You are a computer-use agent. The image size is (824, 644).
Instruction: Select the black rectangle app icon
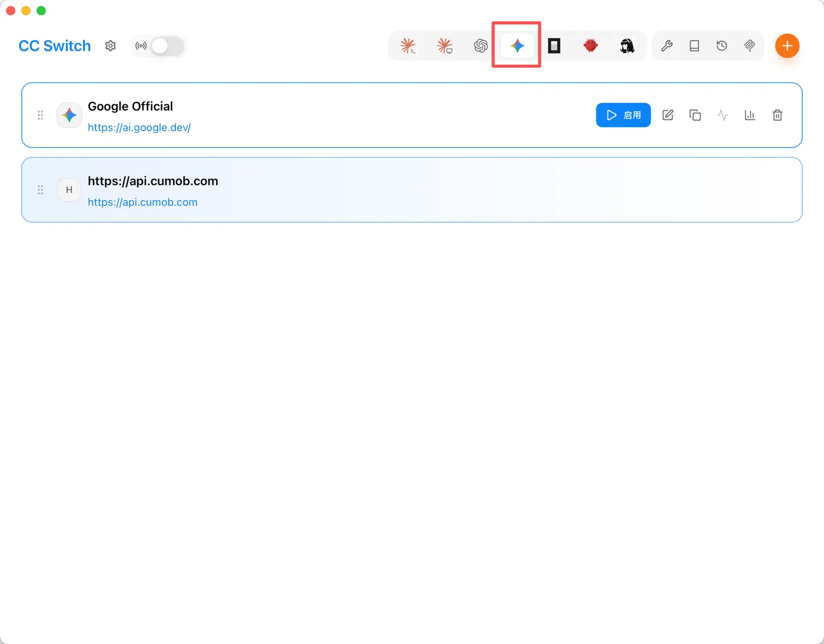554,46
